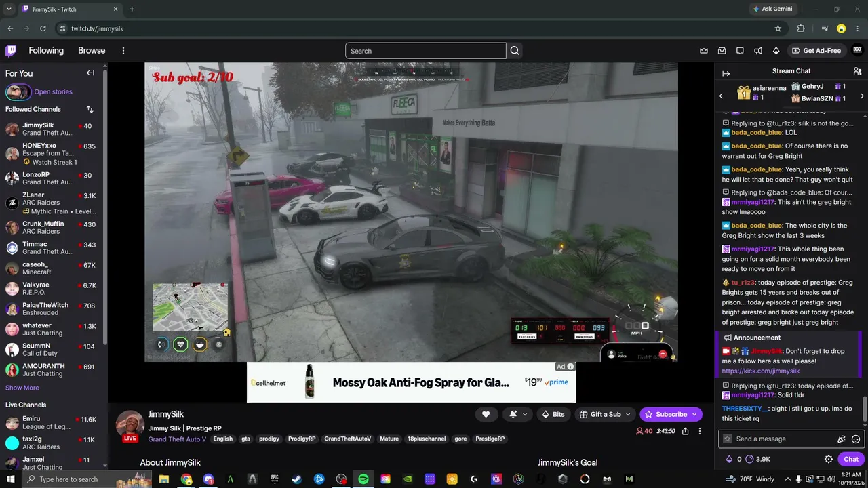868x488 pixels.
Task: Expand Show More followed channels
Action: 22,388
